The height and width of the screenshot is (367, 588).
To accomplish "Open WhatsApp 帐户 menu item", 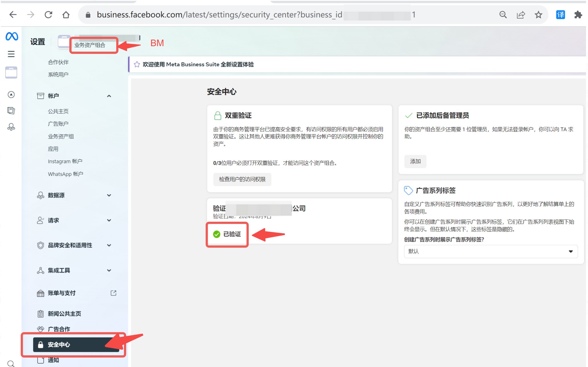I will pyautogui.click(x=66, y=174).
